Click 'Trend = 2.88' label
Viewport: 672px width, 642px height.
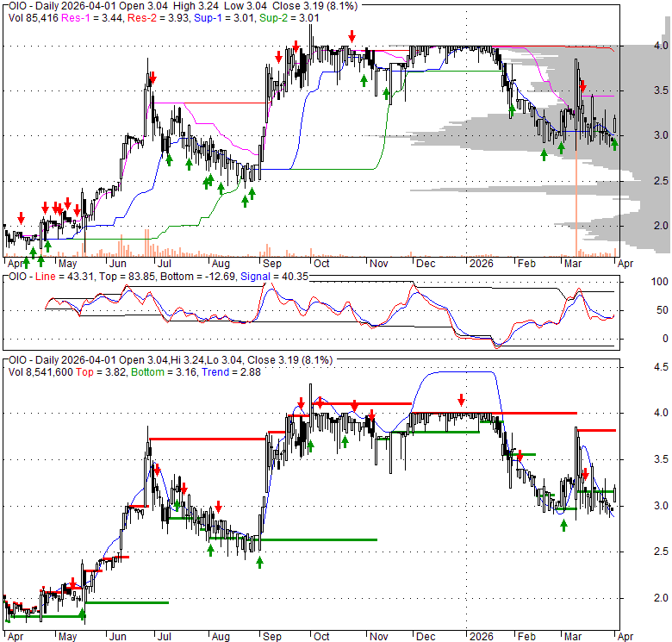[x=231, y=372]
